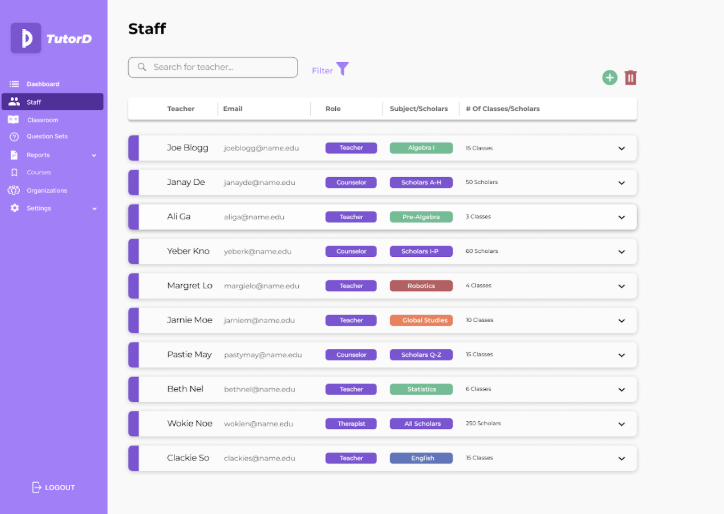
Task: Click the purple filter funnel icon
Action: pos(343,69)
